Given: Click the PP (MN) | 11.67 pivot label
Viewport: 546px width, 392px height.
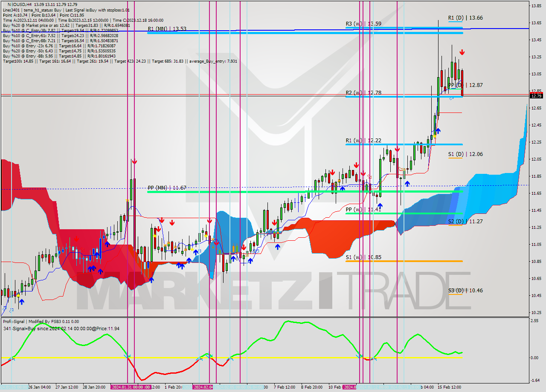Looking at the screenshot, I should click(x=167, y=187).
